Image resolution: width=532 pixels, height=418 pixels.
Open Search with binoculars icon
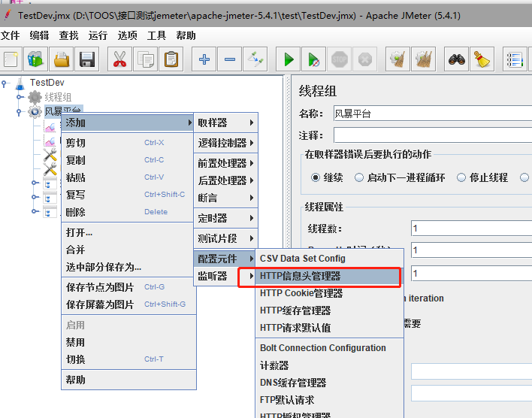pyautogui.click(x=456, y=59)
